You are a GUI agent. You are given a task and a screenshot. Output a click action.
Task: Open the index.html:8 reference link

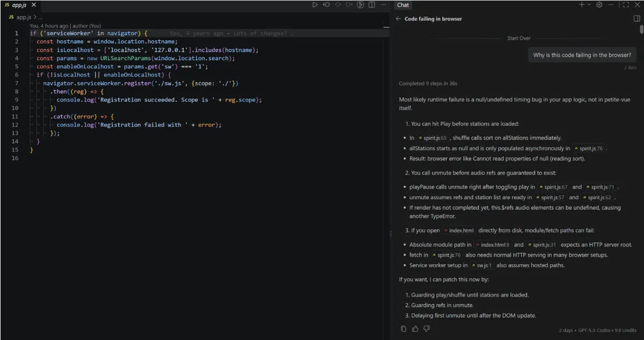pyautogui.click(x=492, y=244)
